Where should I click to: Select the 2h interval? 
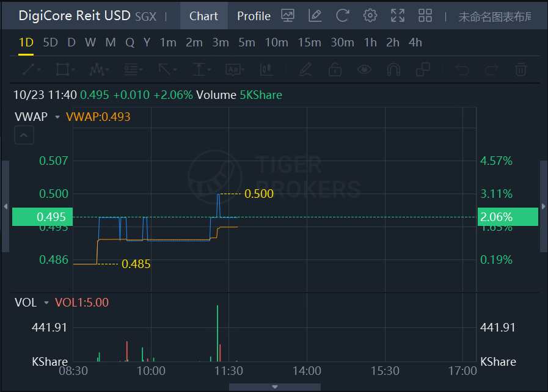[393, 43]
